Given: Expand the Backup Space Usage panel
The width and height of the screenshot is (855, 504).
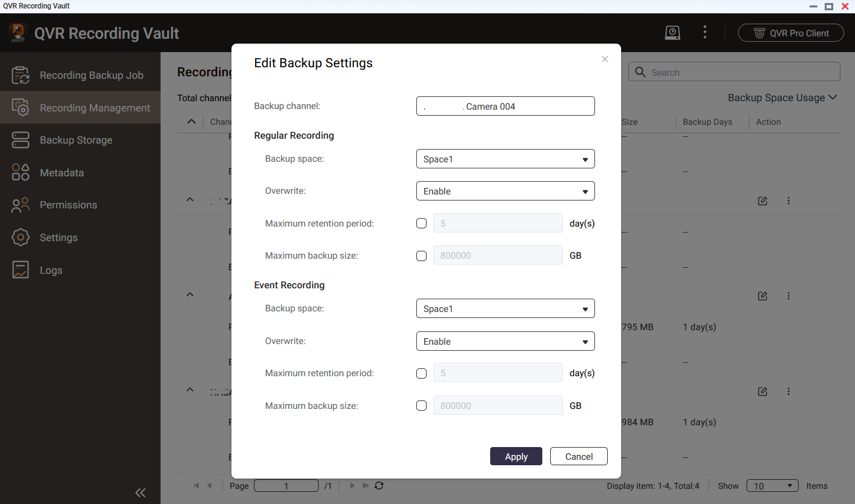Looking at the screenshot, I should [x=782, y=98].
